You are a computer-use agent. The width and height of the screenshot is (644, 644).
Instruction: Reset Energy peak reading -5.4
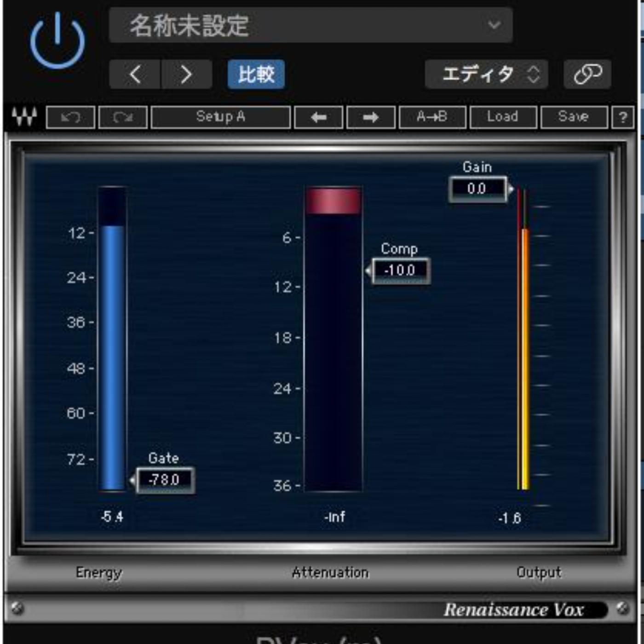coord(112,517)
